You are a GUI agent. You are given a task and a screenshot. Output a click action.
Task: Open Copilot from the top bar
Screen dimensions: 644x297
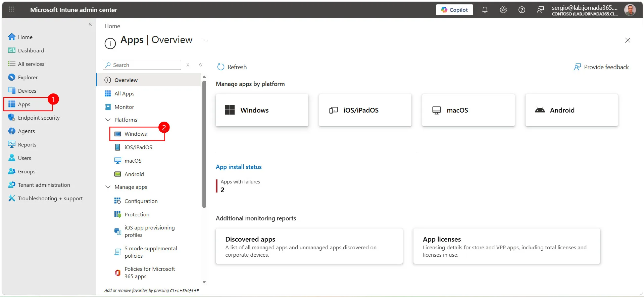(454, 10)
